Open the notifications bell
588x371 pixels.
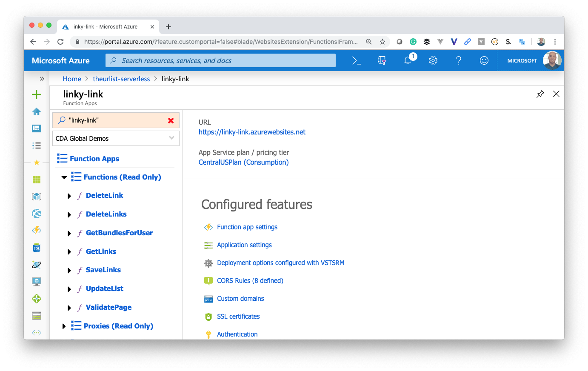coord(408,61)
